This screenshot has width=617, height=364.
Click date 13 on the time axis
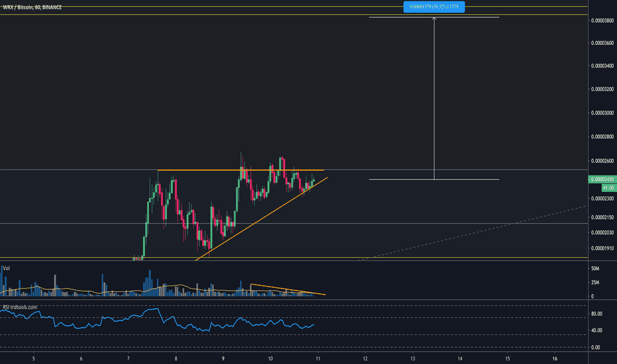pos(413,359)
